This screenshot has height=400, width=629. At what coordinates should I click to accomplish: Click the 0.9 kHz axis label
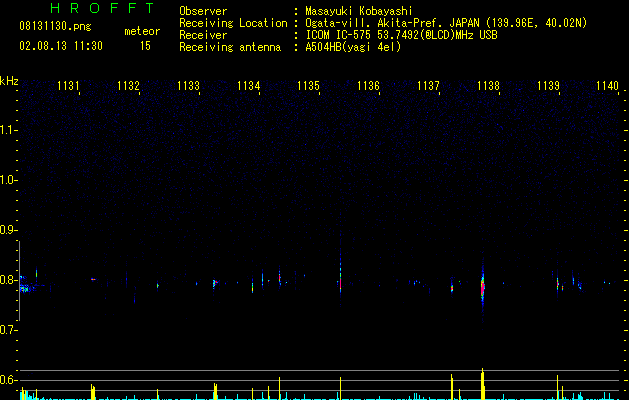tap(8, 230)
